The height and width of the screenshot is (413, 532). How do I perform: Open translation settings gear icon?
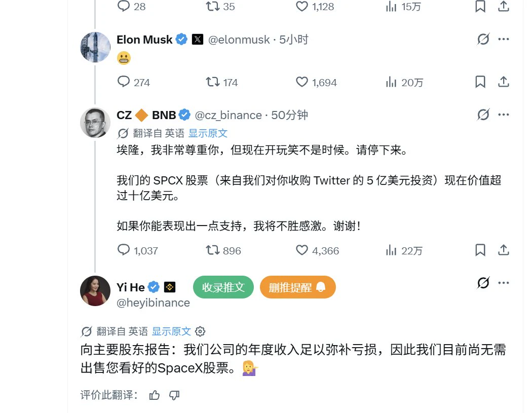pos(200,331)
